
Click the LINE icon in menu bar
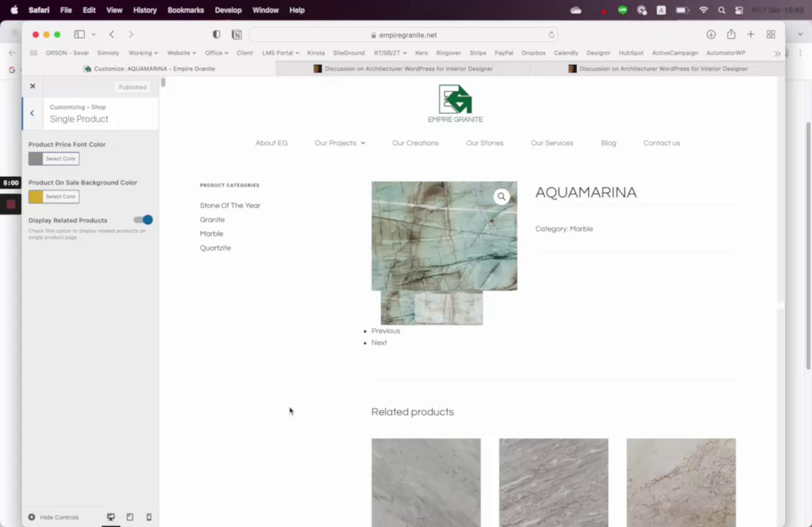[623, 10]
